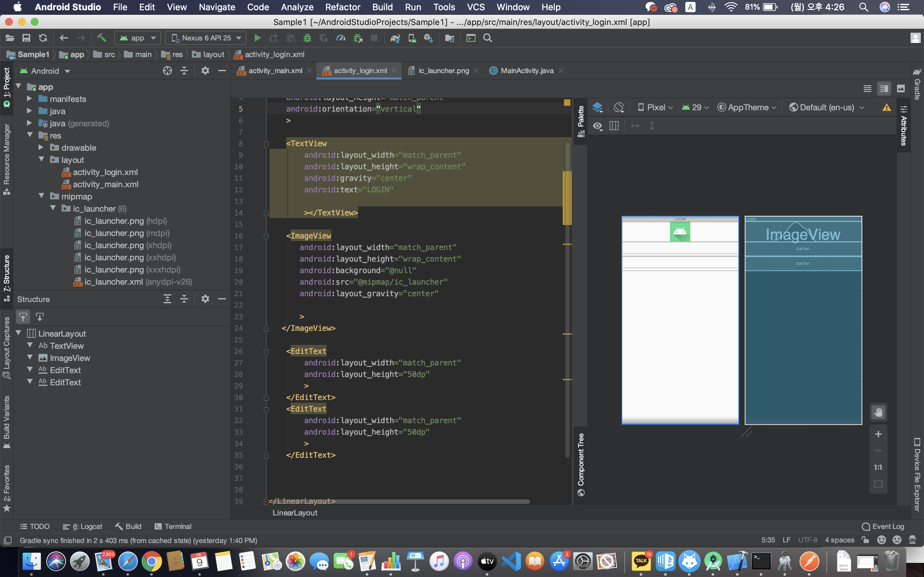
Task: Click the green Run app button
Action: click(257, 38)
